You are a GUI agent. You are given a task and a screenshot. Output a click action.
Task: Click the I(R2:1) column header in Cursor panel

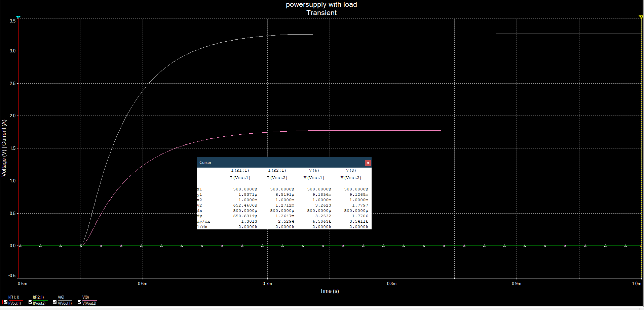click(x=277, y=170)
